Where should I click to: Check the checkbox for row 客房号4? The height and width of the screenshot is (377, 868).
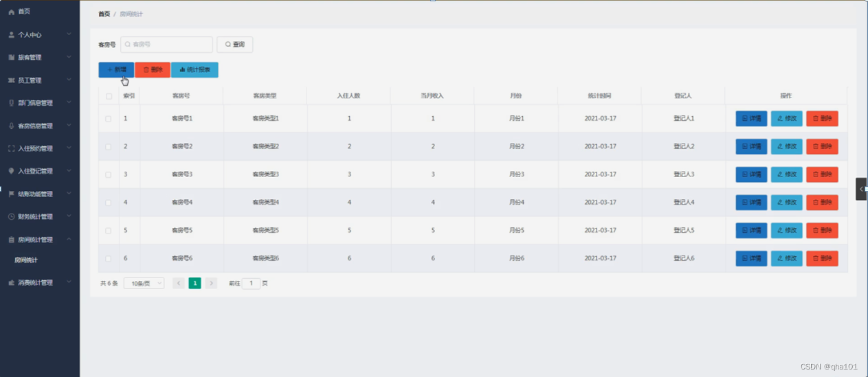[x=108, y=203]
